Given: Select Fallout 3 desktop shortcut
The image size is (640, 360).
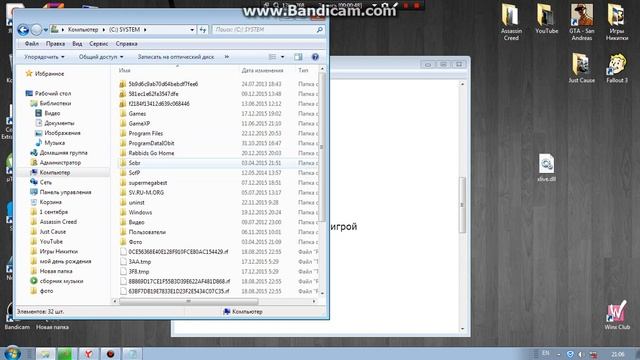Looking at the screenshot, I should (617, 68).
